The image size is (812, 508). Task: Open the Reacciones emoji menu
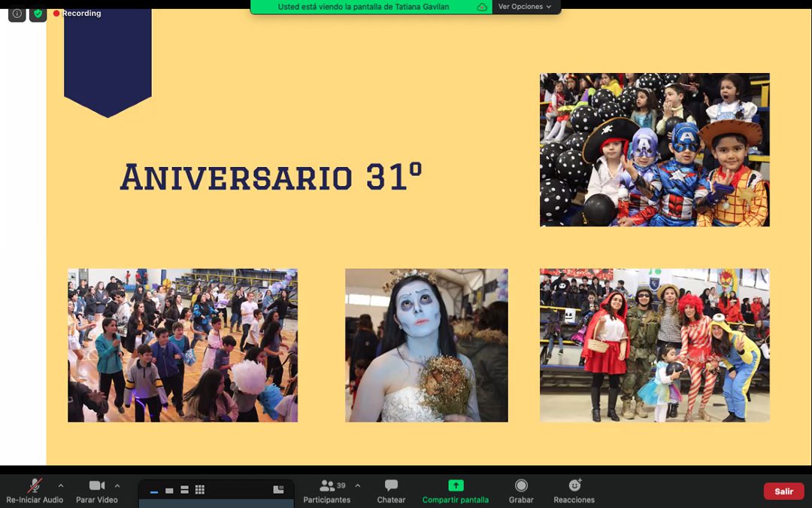click(574, 485)
